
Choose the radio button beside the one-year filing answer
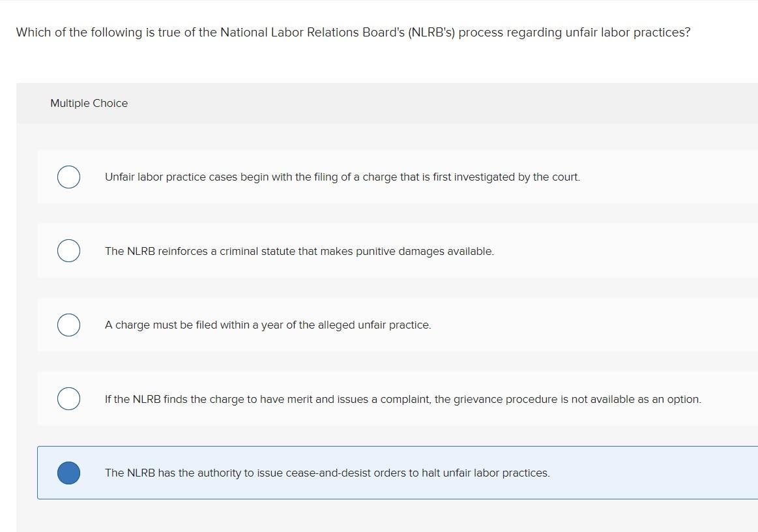click(x=68, y=325)
